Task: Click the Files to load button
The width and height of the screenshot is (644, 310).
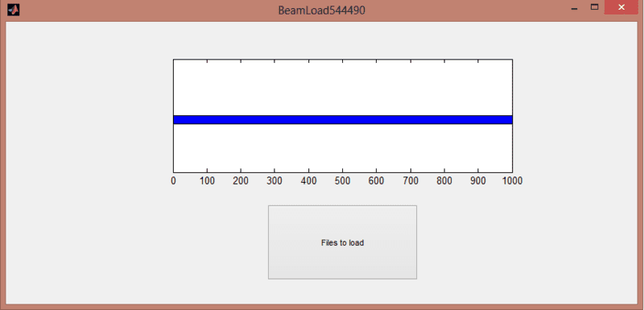Action: pos(343,242)
